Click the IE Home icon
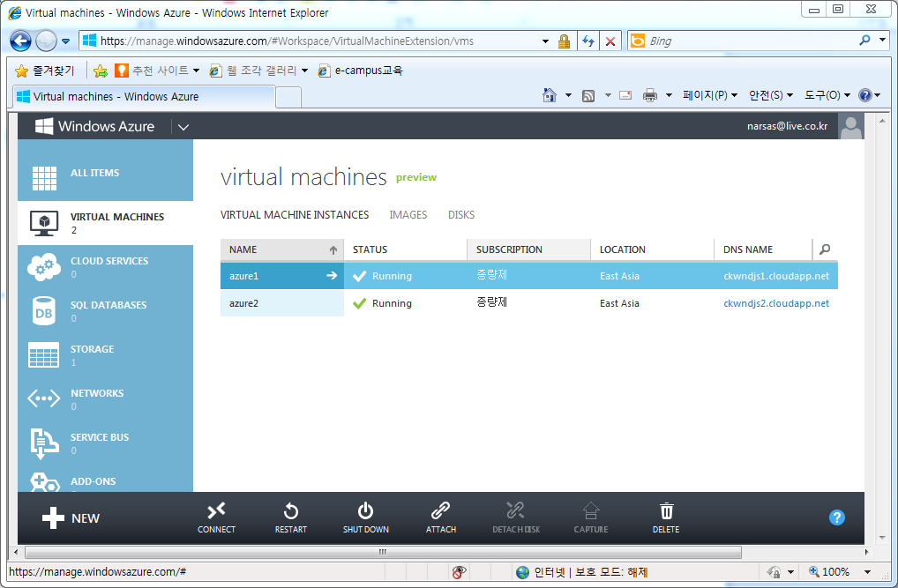The height and width of the screenshot is (588, 898). [550, 95]
